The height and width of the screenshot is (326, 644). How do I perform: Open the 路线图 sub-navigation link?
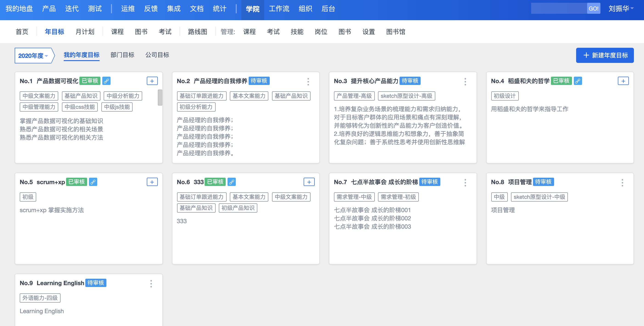tap(197, 32)
